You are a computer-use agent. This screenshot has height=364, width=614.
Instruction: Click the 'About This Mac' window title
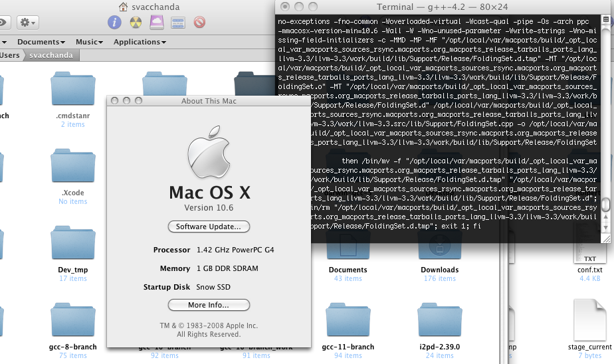tap(209, 101)
